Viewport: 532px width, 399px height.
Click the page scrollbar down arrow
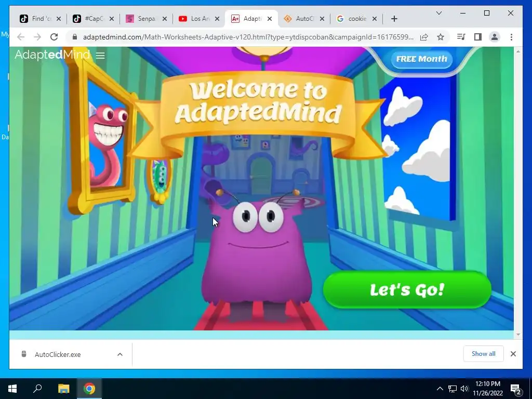point(518,335)
